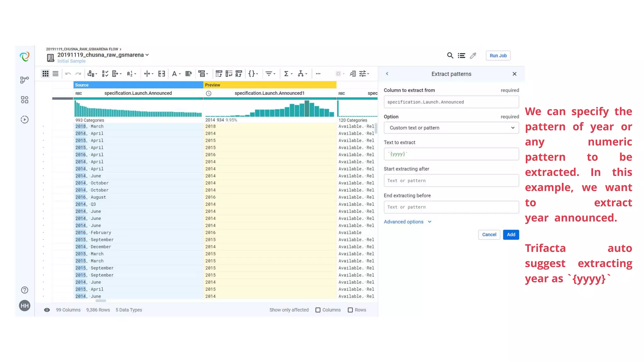Click the '9,386 Rows' status entry
The width and height of the screenshot is (644, 362).
click(x=98, y=310)
